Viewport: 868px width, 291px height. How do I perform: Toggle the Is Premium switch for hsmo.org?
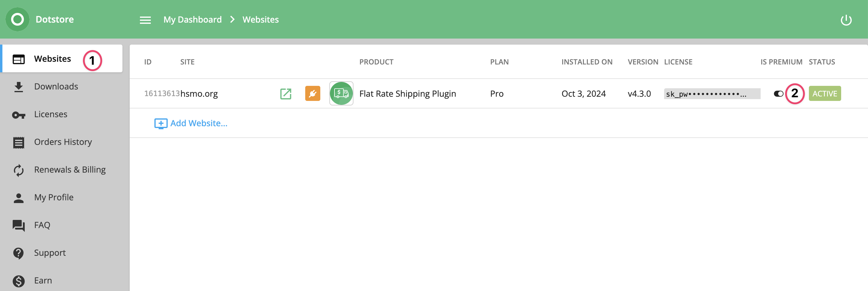pos(778,93)
